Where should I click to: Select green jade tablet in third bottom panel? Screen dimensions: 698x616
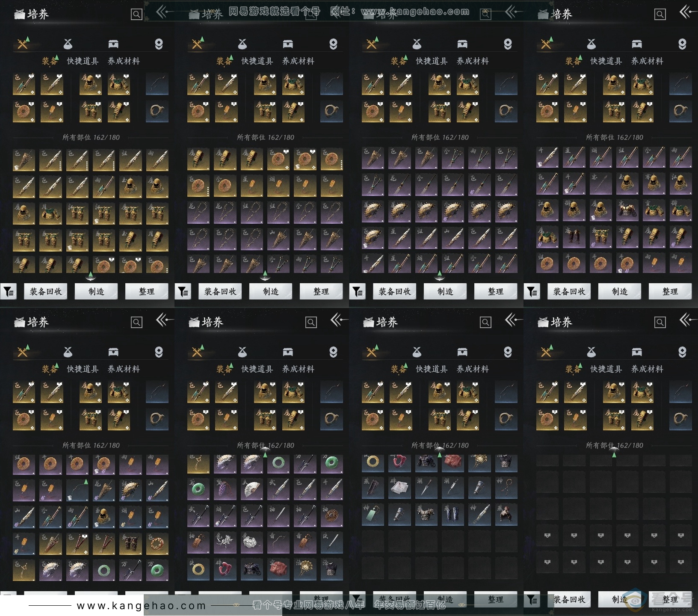373,515
